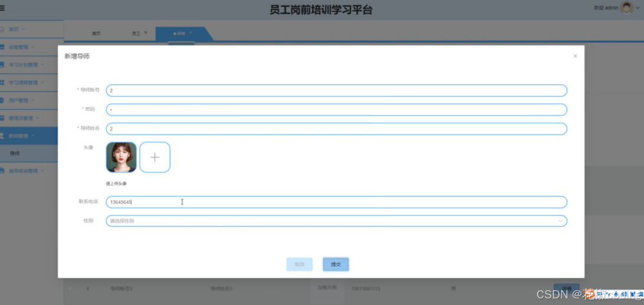Click the 联系电话 phone field
Viewport: 644px width, 305px height.
click(x=336, y=202)
